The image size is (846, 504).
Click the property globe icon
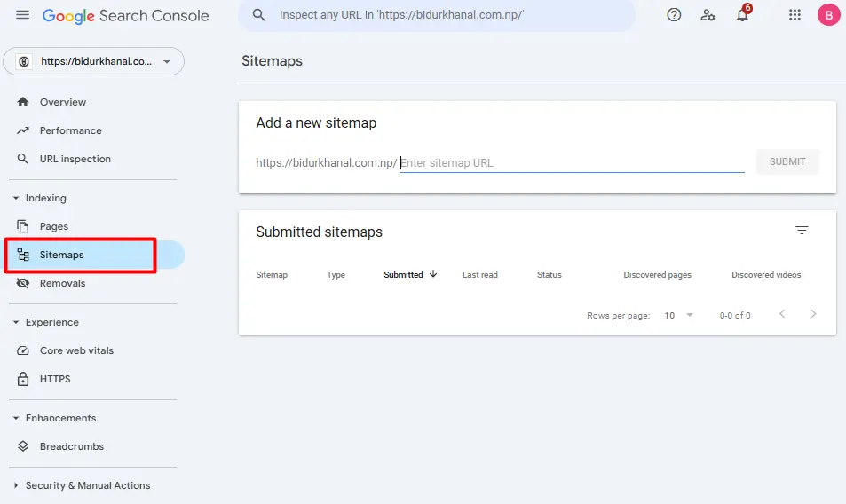point(24,61)
